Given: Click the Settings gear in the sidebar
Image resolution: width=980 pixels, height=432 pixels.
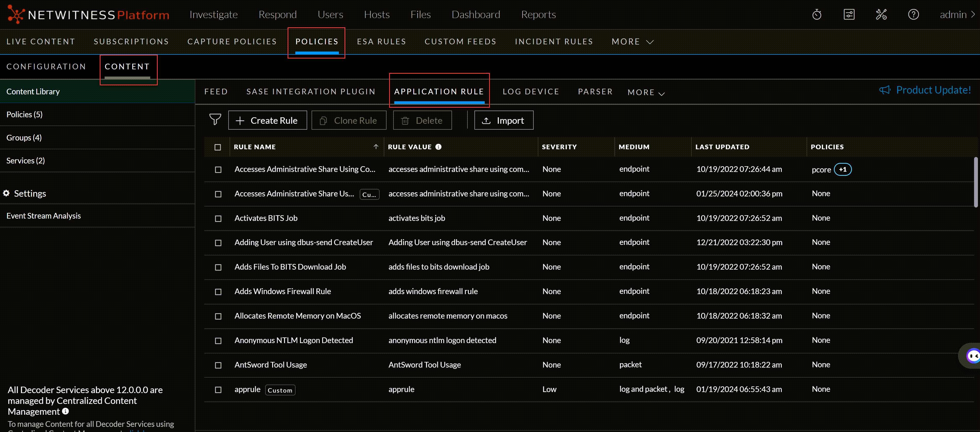Looking at the screenshot, I should (6, 193).
